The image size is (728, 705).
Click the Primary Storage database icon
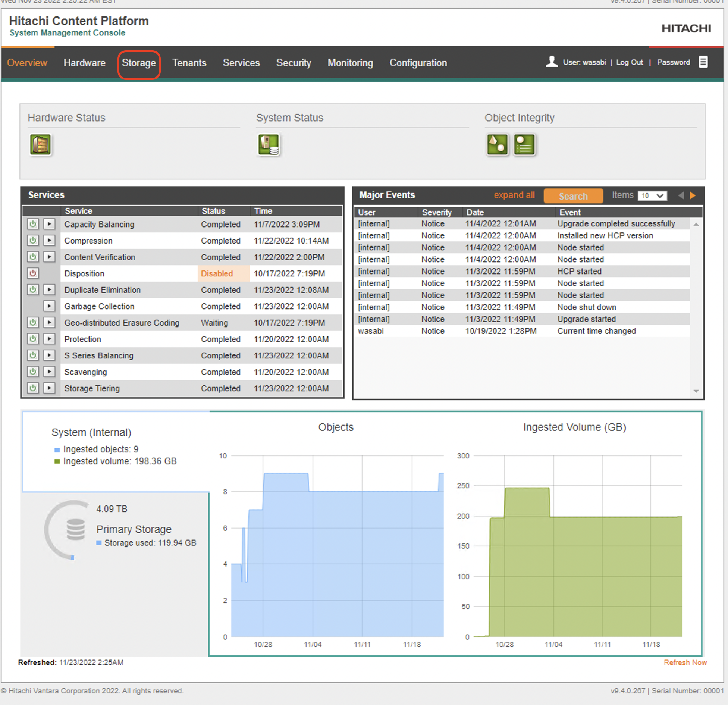tap(76, 529)
